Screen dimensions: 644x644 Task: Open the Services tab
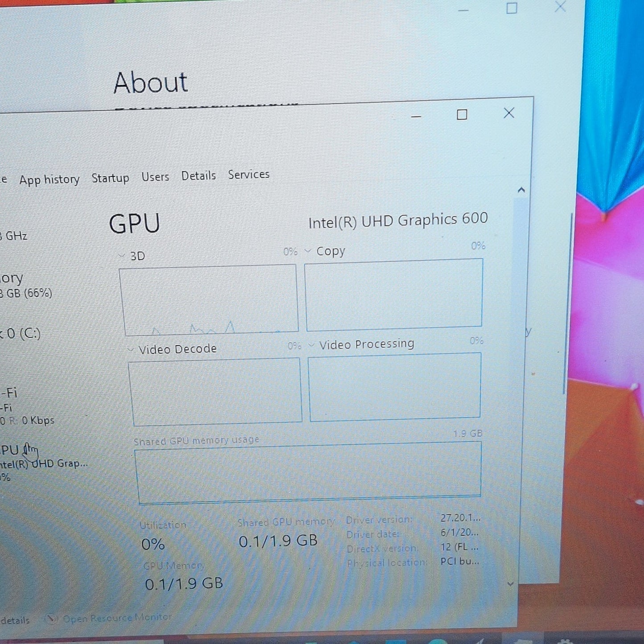point(249,174)
